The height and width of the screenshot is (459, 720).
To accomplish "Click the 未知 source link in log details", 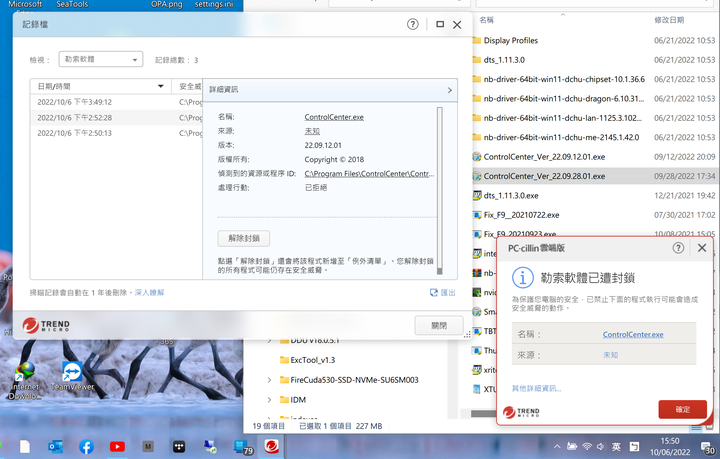I will 312,131.
